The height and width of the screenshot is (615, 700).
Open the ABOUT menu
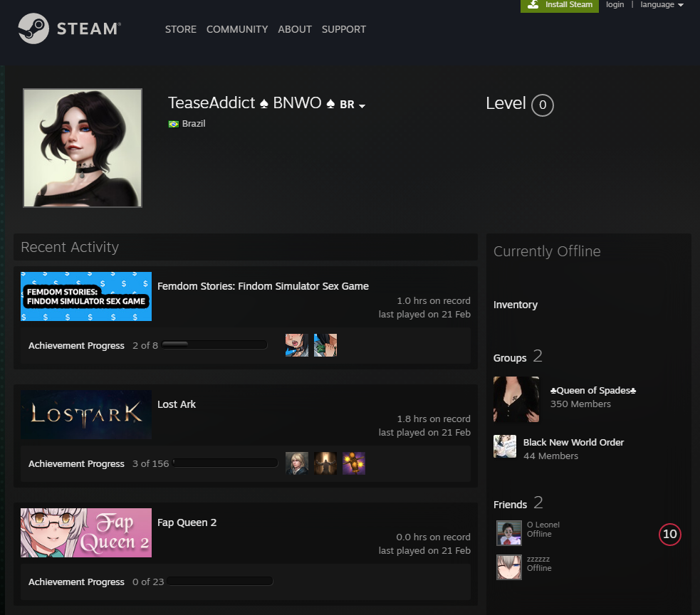pyautogui.click(x=295, y=29)
